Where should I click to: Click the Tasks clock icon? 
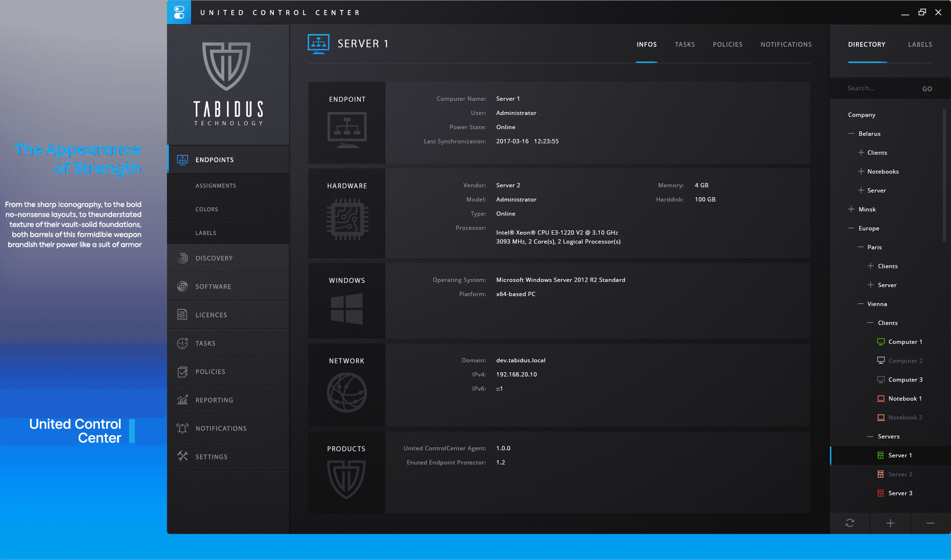pos(183,343)
